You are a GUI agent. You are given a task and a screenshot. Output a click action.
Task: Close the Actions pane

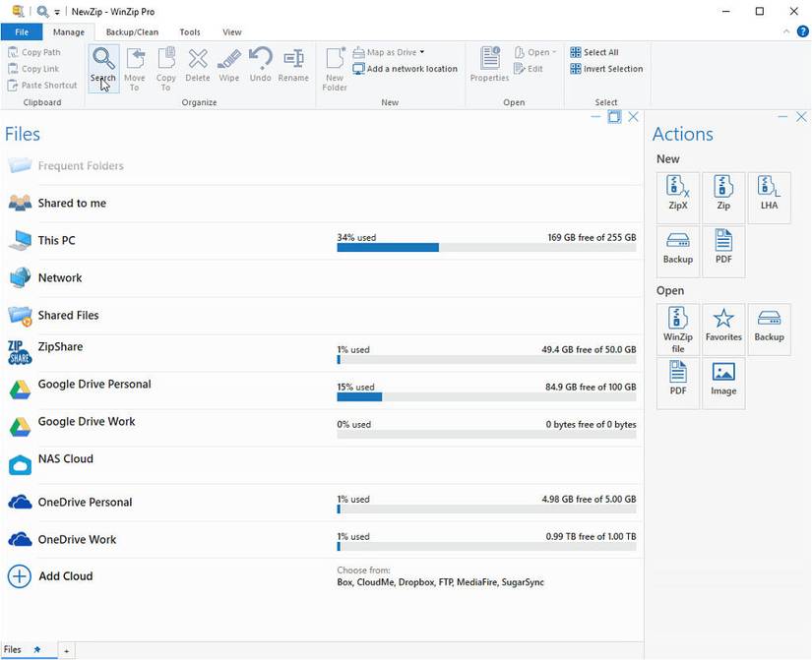[801, 117]
